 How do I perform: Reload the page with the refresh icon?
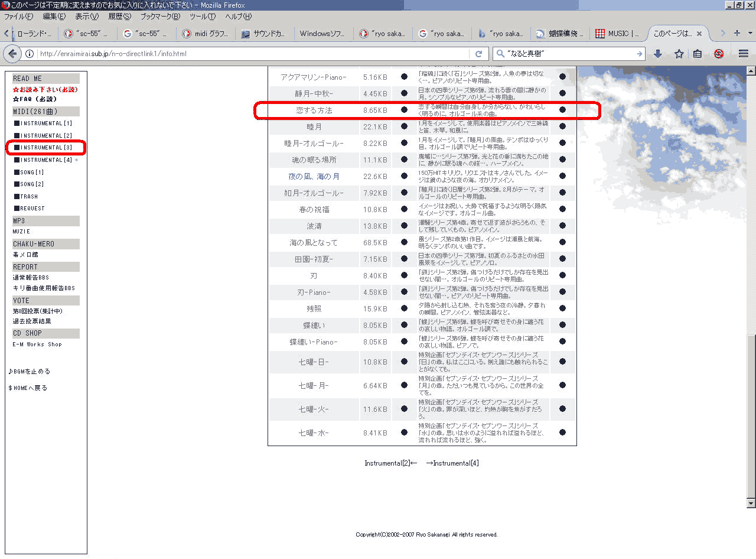pyautogui.click(x=479, y=54)
